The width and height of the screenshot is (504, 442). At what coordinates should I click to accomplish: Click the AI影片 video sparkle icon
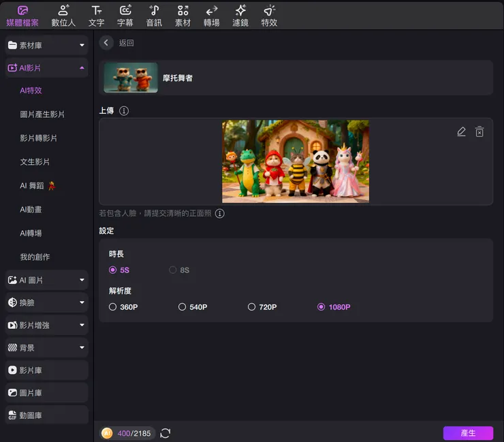pyautogui.click(x=12, y=68)
